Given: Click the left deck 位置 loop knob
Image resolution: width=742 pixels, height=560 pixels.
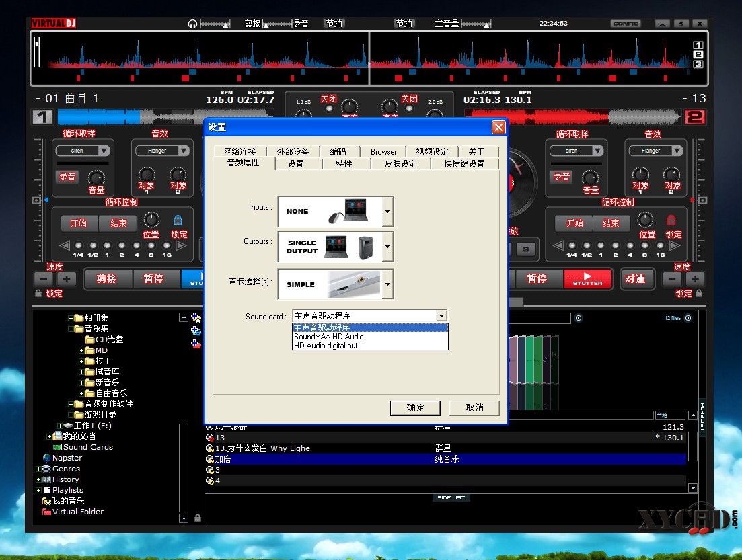Looking at the screenshot, I should (151, 219).
